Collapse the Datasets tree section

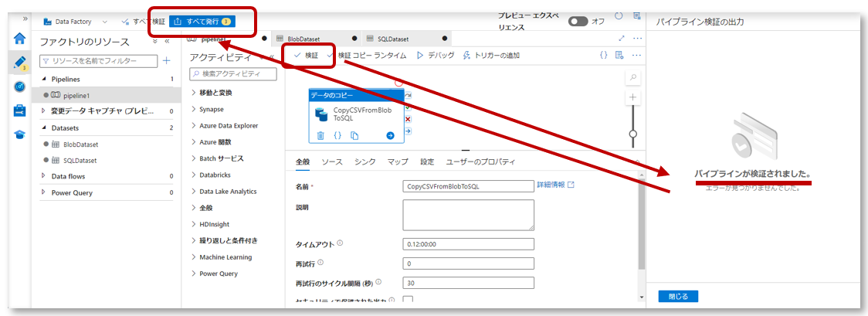coord(44,127)
